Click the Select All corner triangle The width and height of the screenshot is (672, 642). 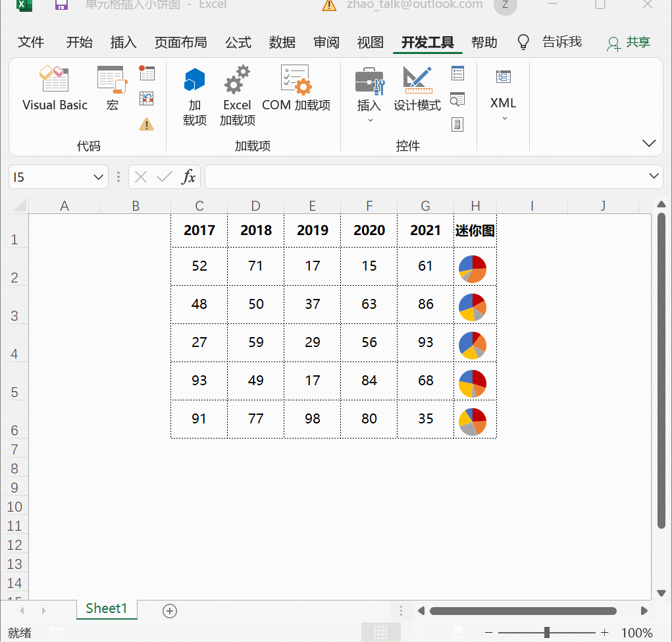click(x=20, y=205)
